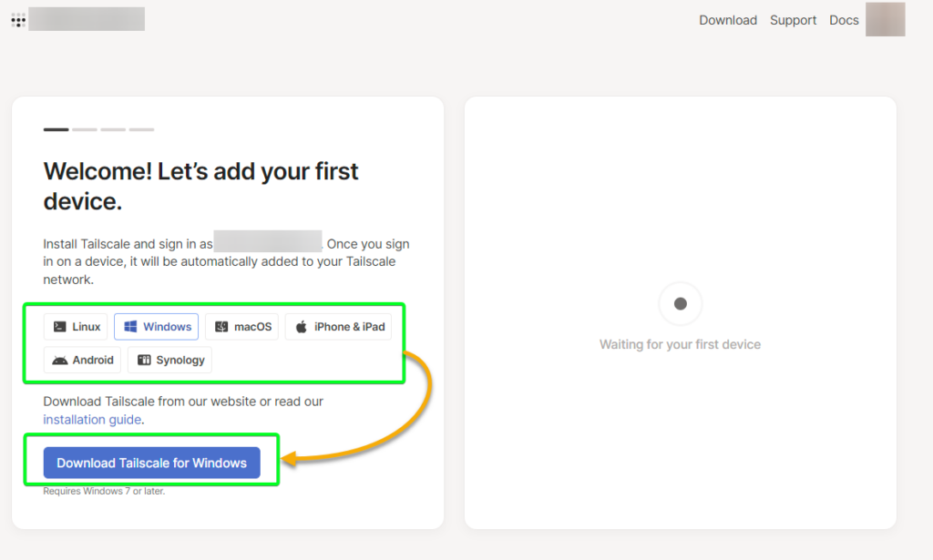Click the profile avatar
This screenshot has height=560, width=933.
[x=885, y=19]
